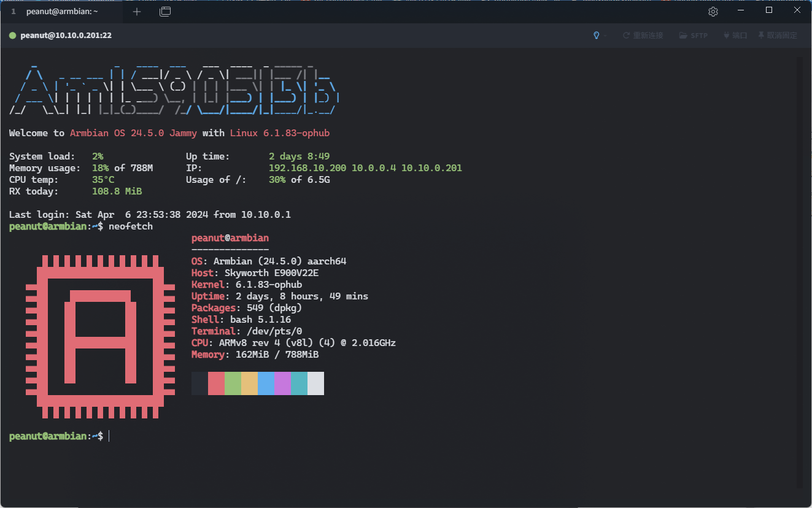The width and height of the screenshot is (812, 508).
Task: Click the green connection status dot
Action: coord(12,36)
